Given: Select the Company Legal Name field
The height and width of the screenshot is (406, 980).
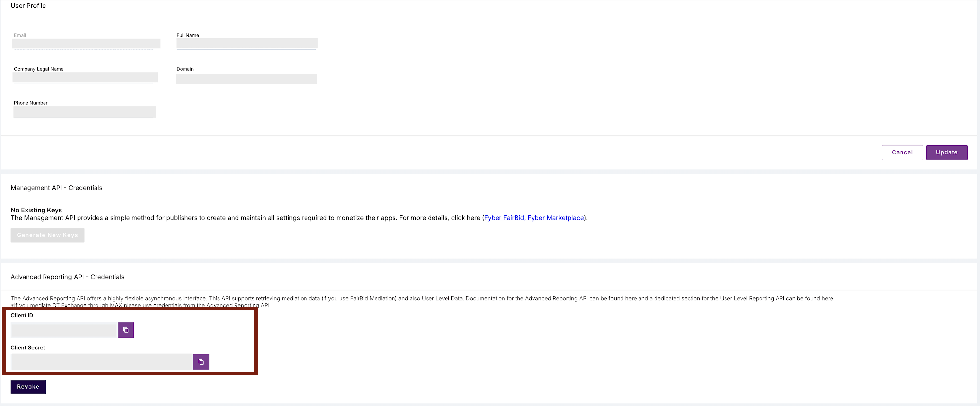Looking at the screenshot, I should [x=85, y=77].
